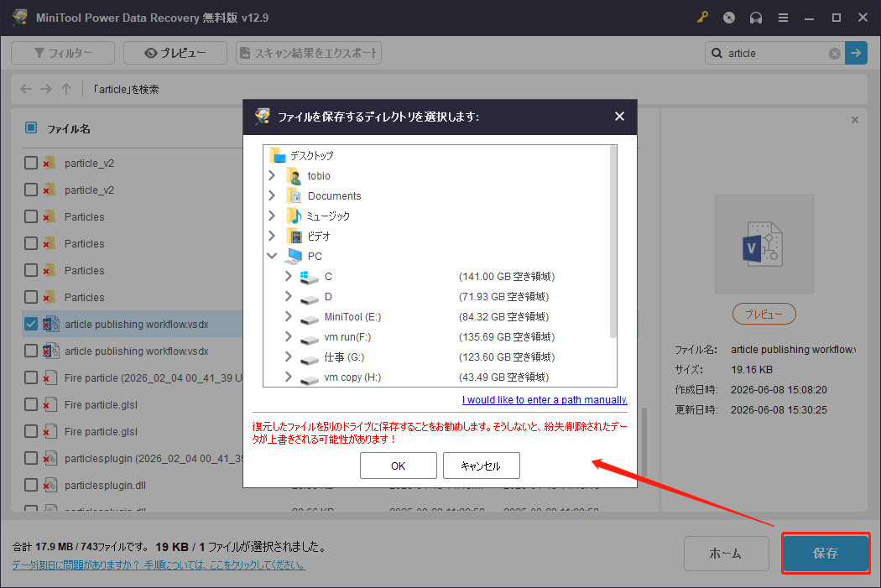Close the directory selection dialog
This screenshot has height=588, width=881.
[x=619, y=117]
